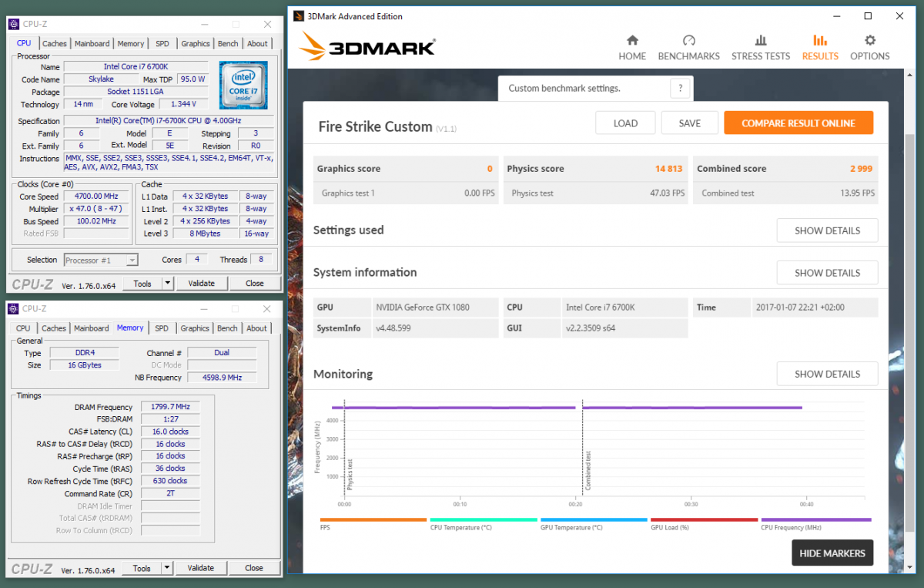Click LOAD in the Fire Strike result panel
The height and width of the screenshot is (588, 924).
point(625,123)
